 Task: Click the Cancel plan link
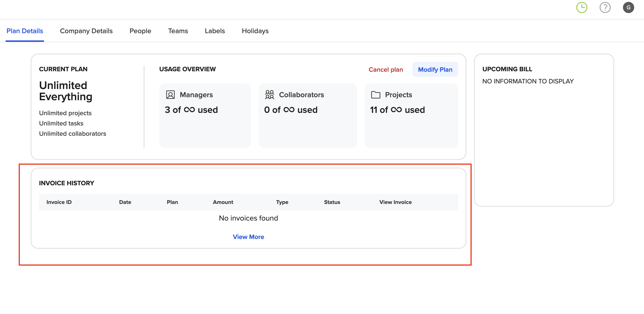pos(386,70)
